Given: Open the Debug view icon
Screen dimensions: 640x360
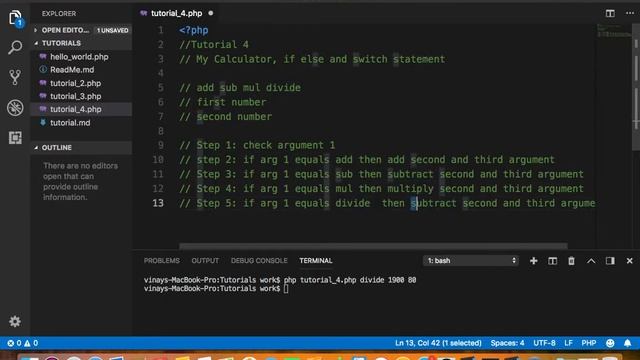Looking at the screenshot, I should 15,108.
